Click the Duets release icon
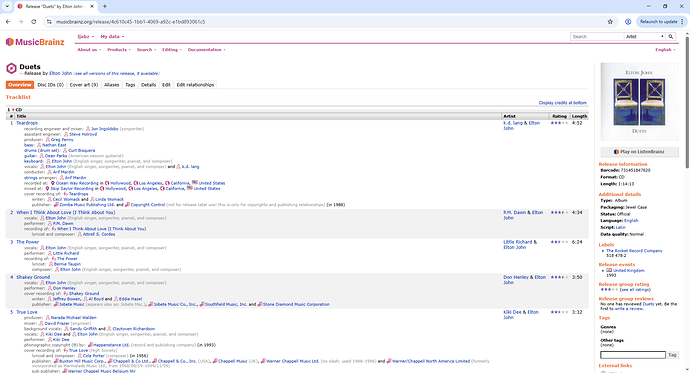Viewport: 690px width, 373px height. [11, 68]
